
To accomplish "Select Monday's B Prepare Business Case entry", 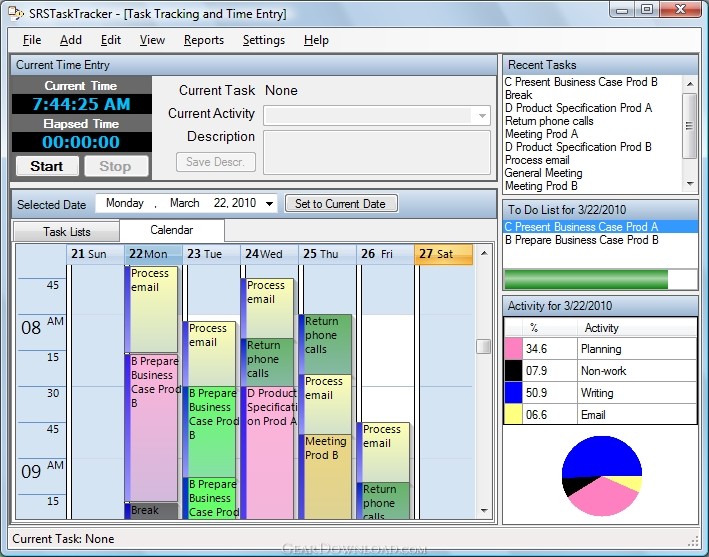I will click(x=151, y=428).
